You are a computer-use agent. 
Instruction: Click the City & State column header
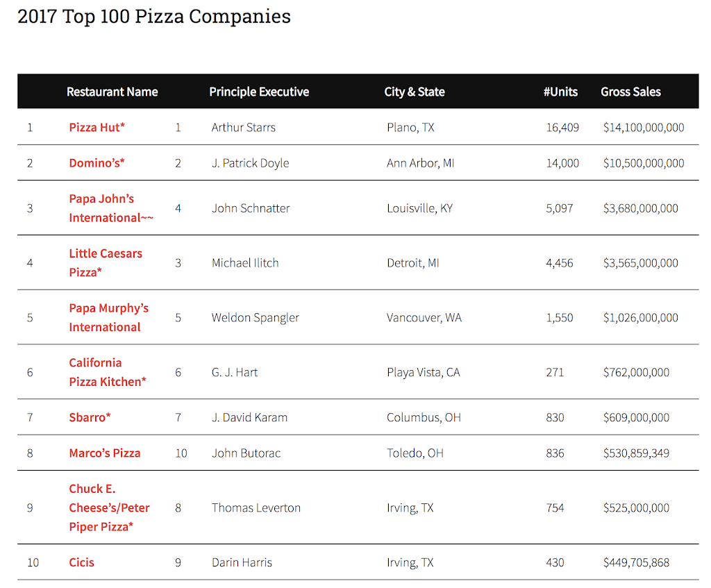[x=415, y=92]
